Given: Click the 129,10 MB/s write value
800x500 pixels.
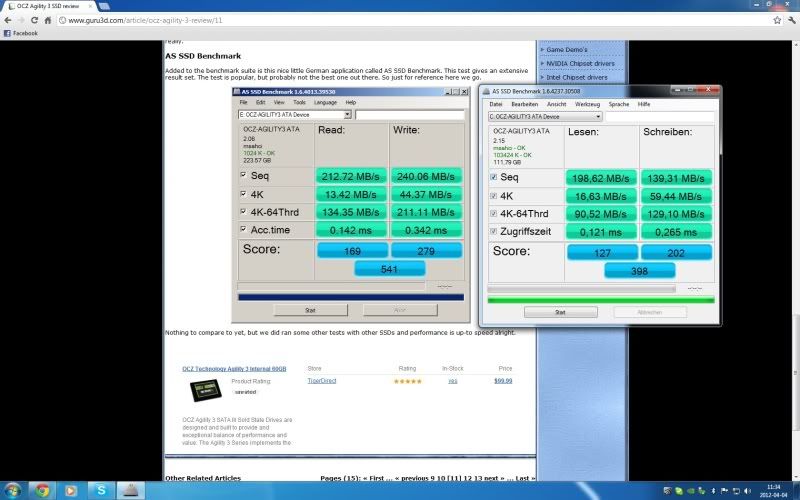Looking at the screenshot, I should point(676,214).
